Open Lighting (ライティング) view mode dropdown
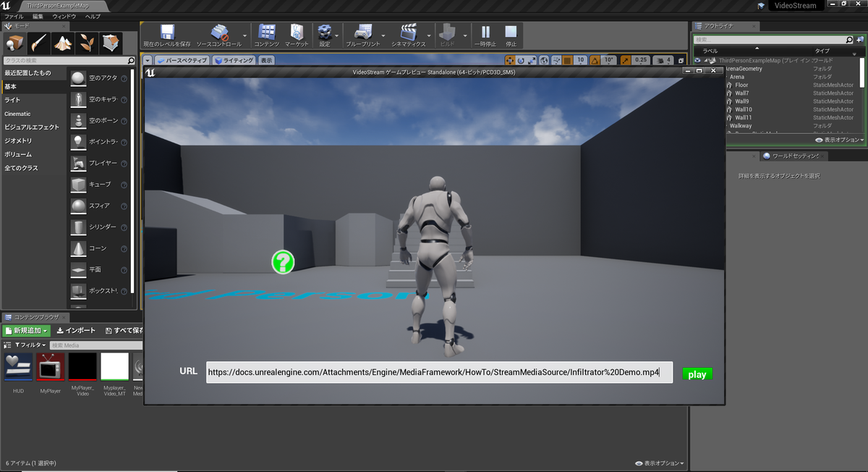The image size is (868, 472). coord(234,61)
